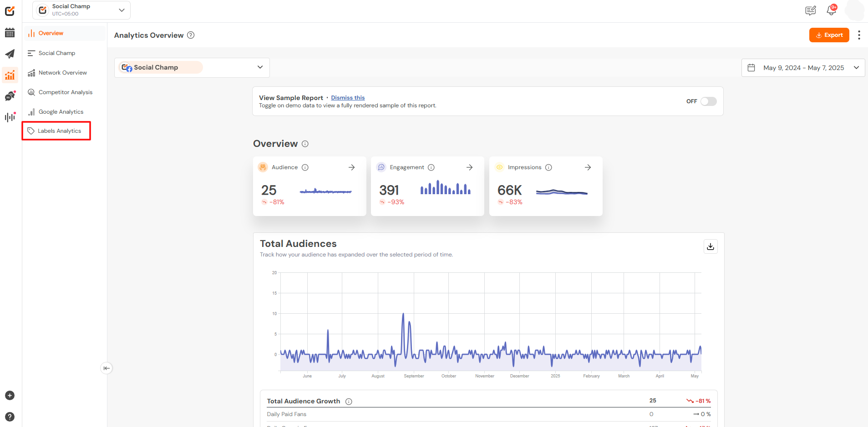Click the Engagement bar sparkline
Viewport: 868px width, 427px height.
point(446,187)
